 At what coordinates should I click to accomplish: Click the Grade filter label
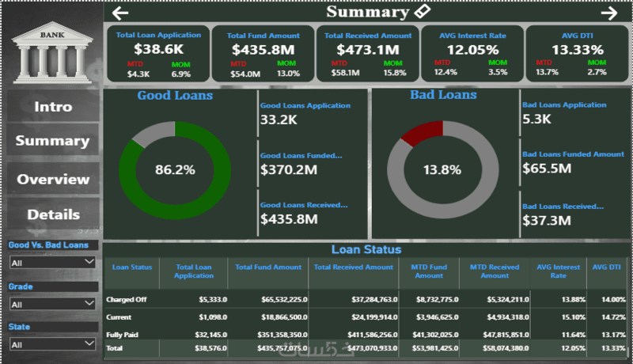tap(21, 286)
